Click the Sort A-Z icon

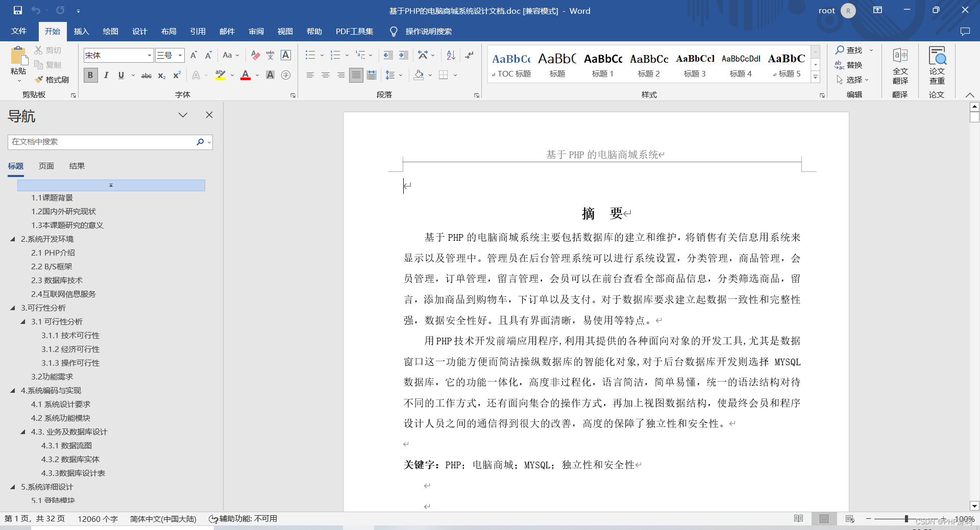click(x=451, y=55)
